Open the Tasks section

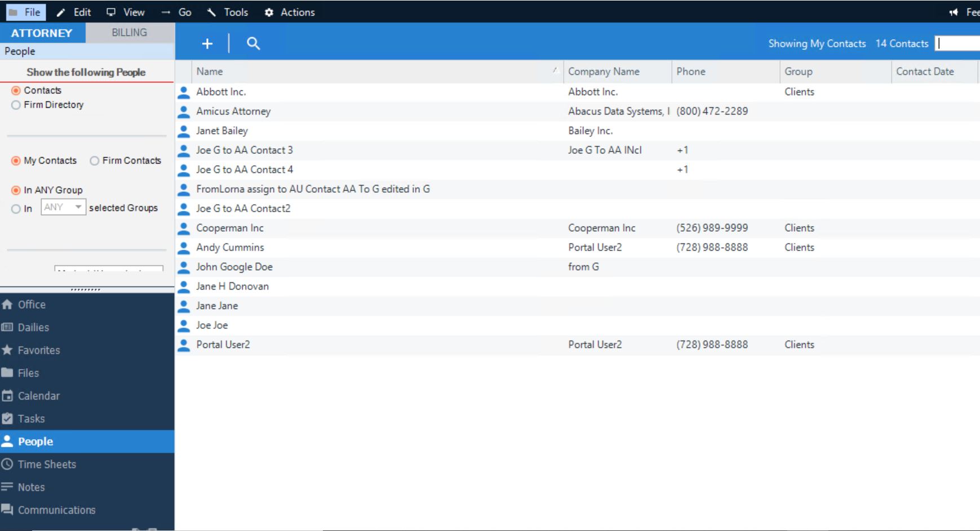tap(31, 418)
